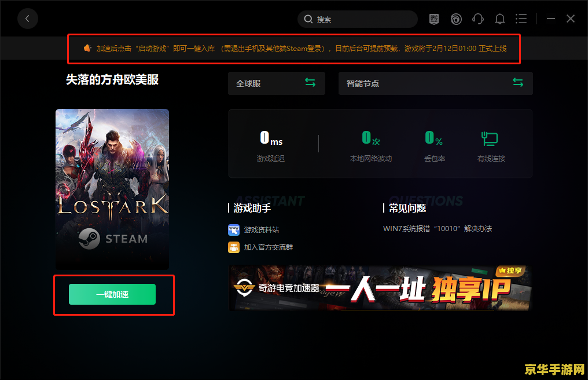Close the accelerator window
The width and height of the screenshot is (588, 380).
point(571,19)
